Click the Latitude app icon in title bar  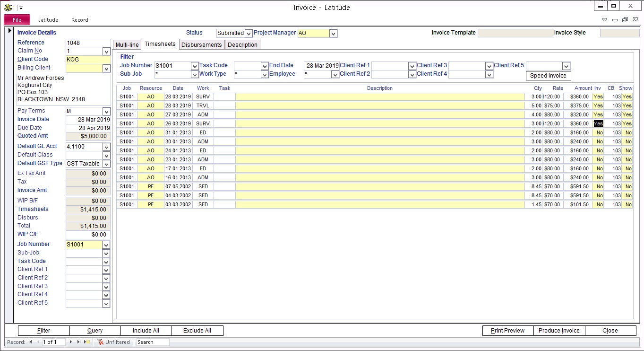point(8,7)
